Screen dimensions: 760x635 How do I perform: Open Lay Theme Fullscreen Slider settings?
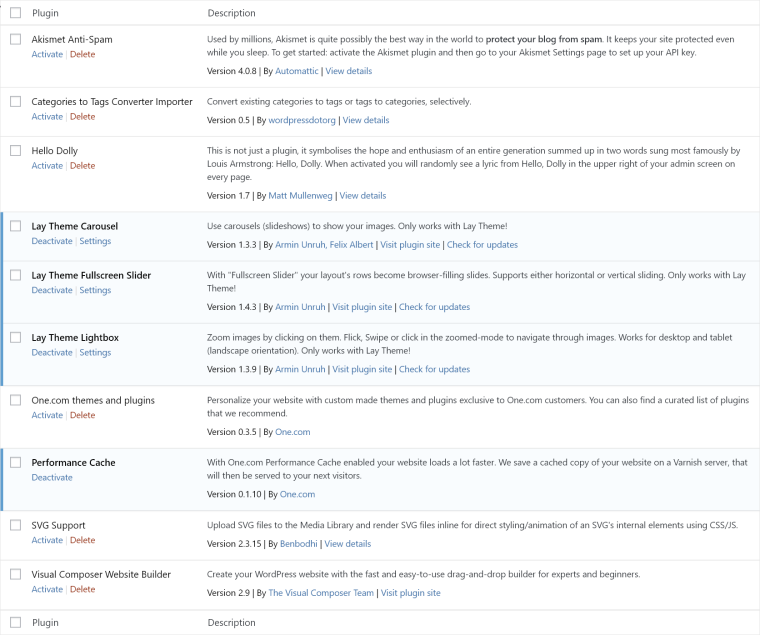tap(95, 290)
